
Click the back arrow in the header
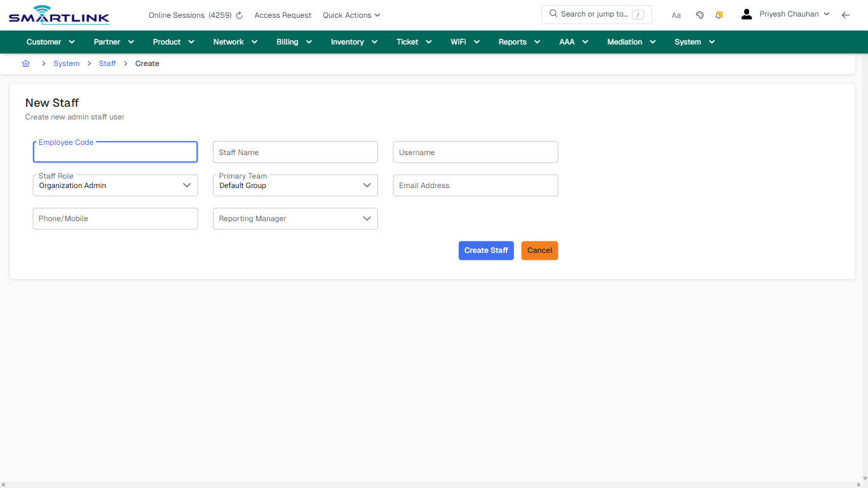[845, 14]
